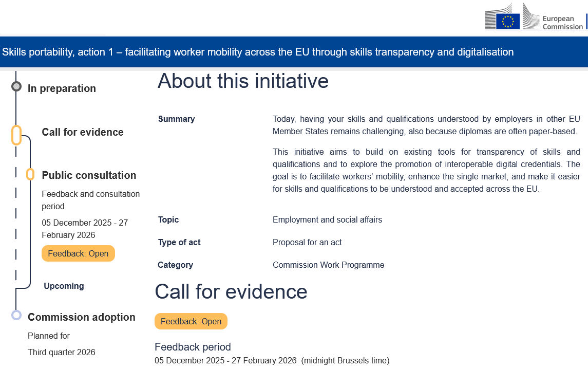Click 'Employment and social affairs' topic value

327,219
